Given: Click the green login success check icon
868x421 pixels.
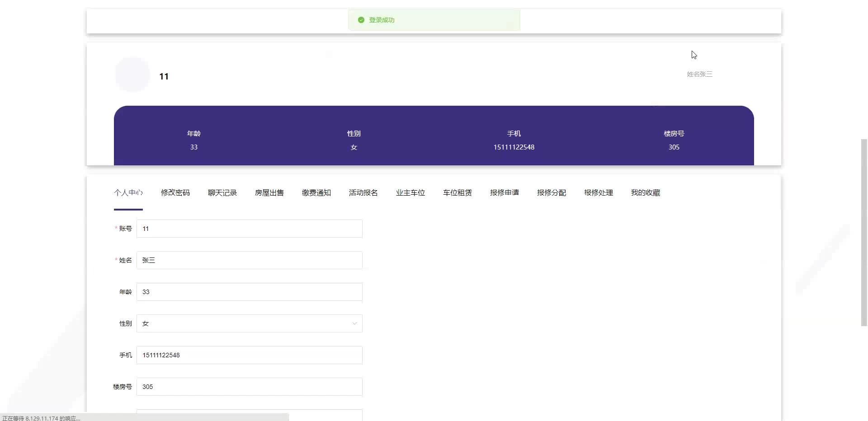Looking at the screenshot, I should (361, 20).
